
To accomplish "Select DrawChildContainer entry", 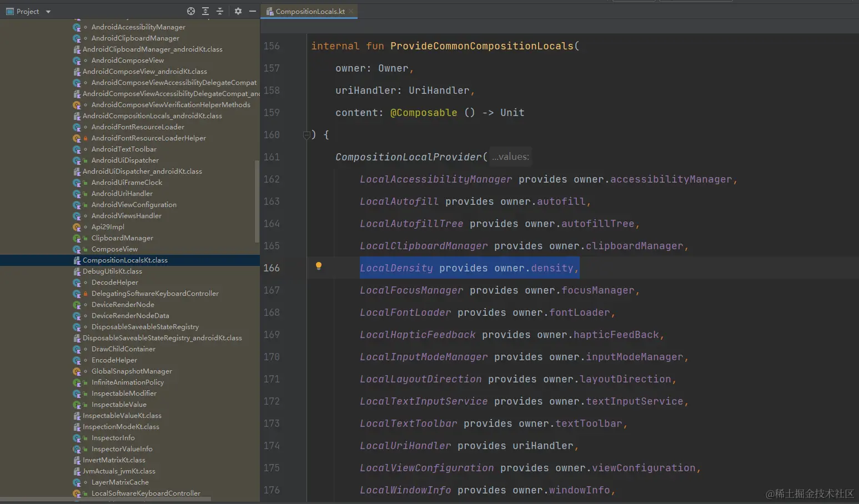I will click(123, 349).
